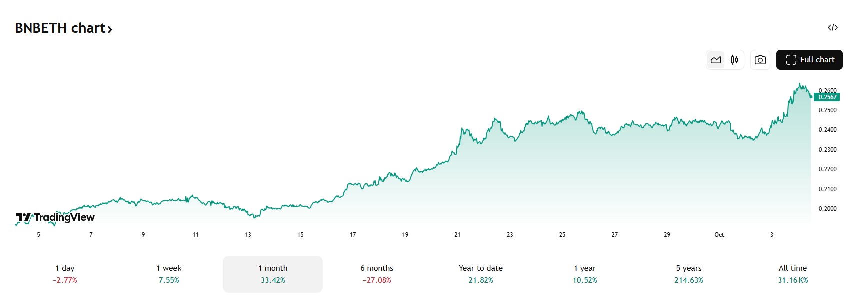Click the 0.2000 price axis label

(827, 209)
